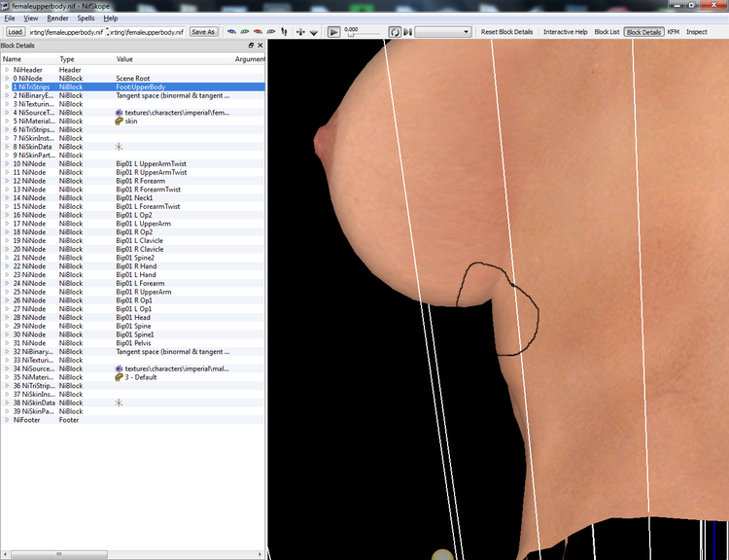
Task: Select the Bip01 L Forearm row
Action: pyautogui.click(x=133, y=283)
